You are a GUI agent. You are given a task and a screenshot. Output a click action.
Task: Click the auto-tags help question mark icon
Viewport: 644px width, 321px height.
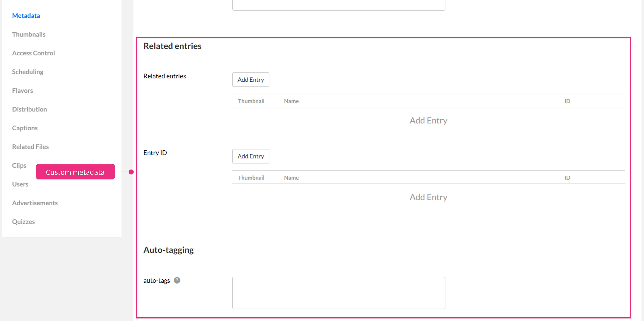[x=177, y=280]
